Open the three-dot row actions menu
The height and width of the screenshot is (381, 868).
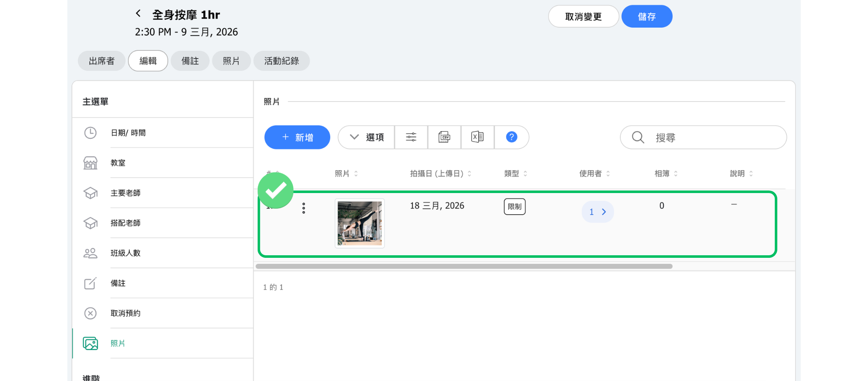click(x=303, y=208)
